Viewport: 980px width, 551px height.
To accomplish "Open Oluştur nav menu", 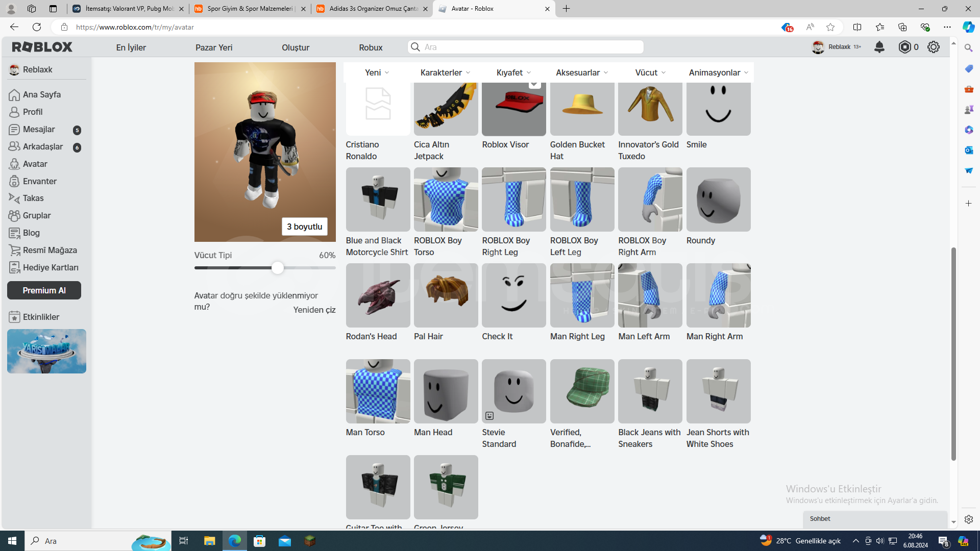I will click(x=296, y=47).
